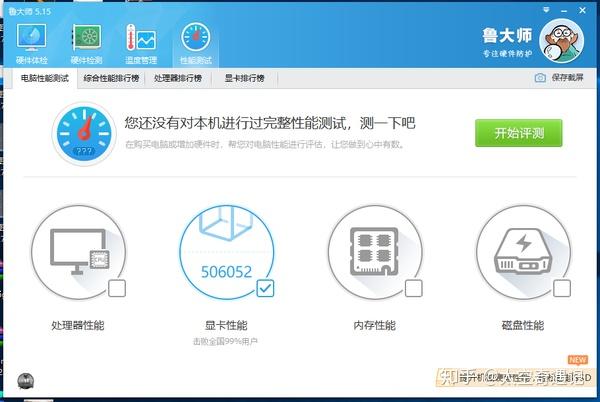
Task: Click the 击败全国99%用户 text
Action: click(x=225, y=341)
